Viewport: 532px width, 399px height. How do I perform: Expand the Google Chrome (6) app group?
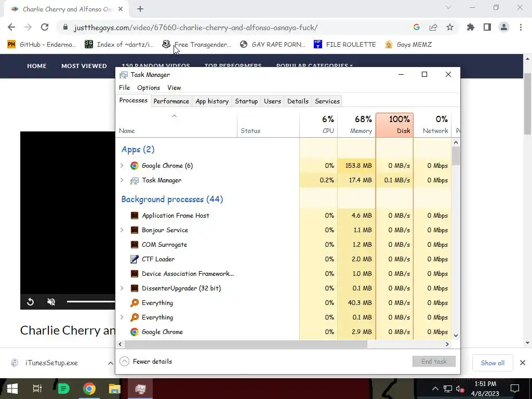click(x=122, y=166)
